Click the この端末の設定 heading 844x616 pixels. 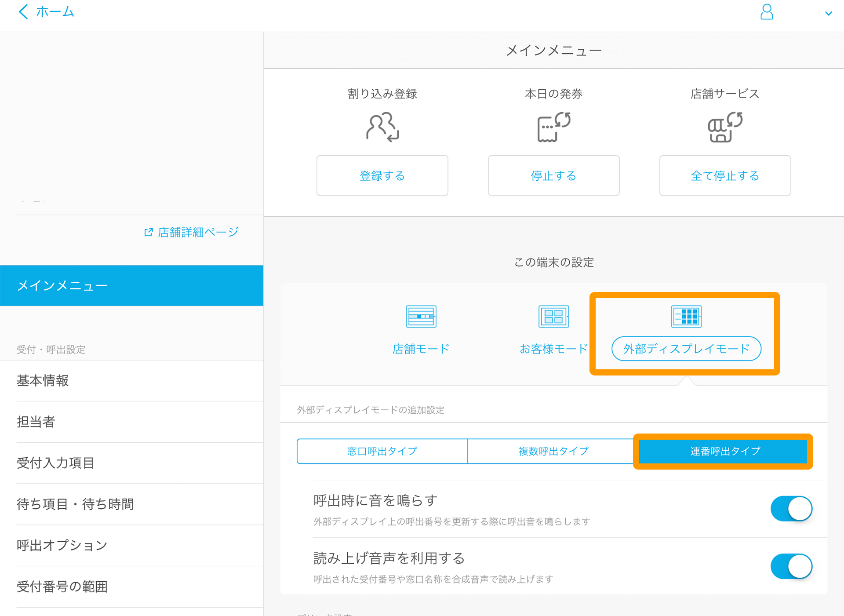[x=554, y=262]
